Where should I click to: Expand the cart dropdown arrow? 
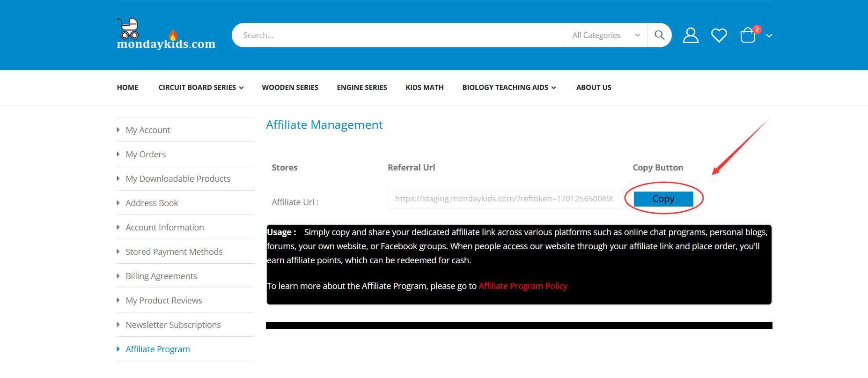[x=769, y=36]
